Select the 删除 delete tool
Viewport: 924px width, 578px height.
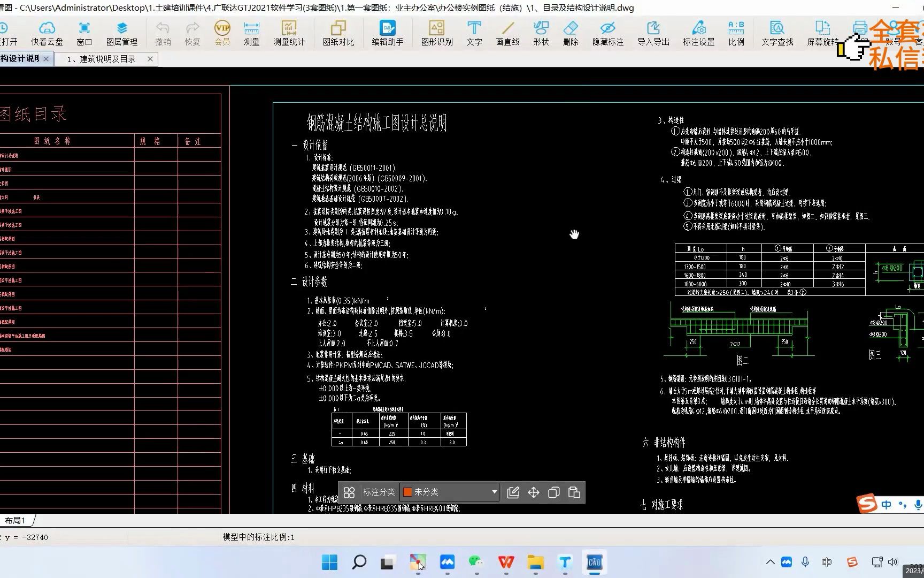coord(570,33)
